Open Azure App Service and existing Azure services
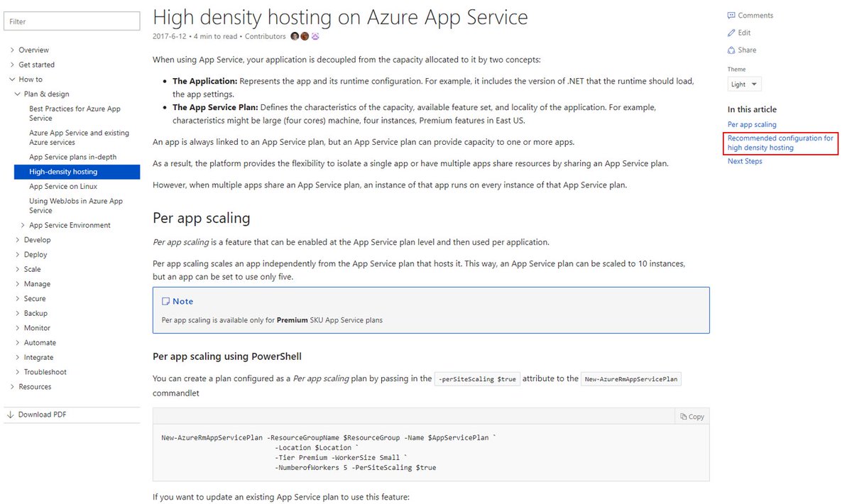 click(79, 138)
